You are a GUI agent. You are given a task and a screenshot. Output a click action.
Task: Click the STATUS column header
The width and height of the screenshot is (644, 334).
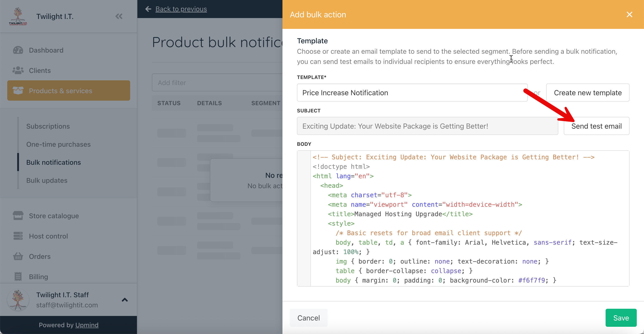coord(169,103)
